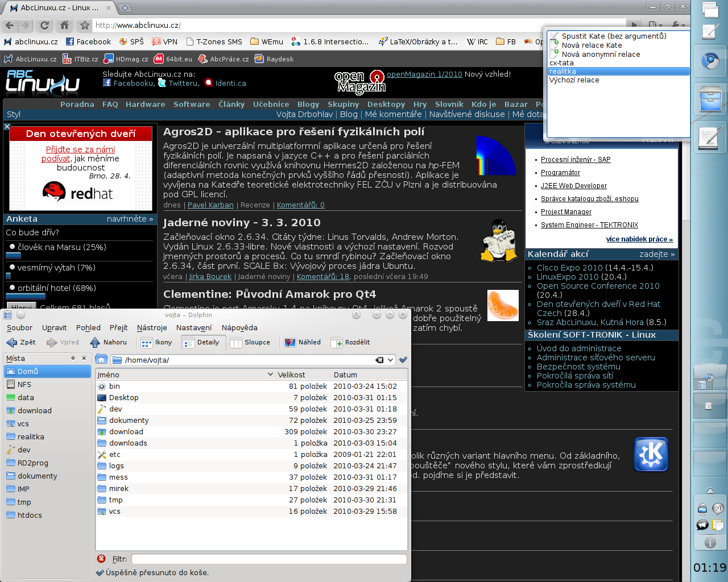Open the 'Procesní inženýr - SAP' job link

pyautogui.click(x=576, y=159)
